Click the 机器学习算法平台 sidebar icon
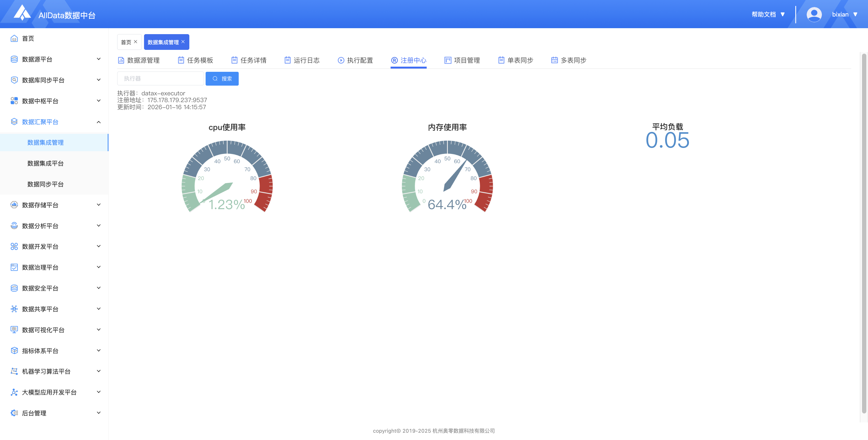Image resolution: width=868 pixels, height=440 pixels. point(14,371)
